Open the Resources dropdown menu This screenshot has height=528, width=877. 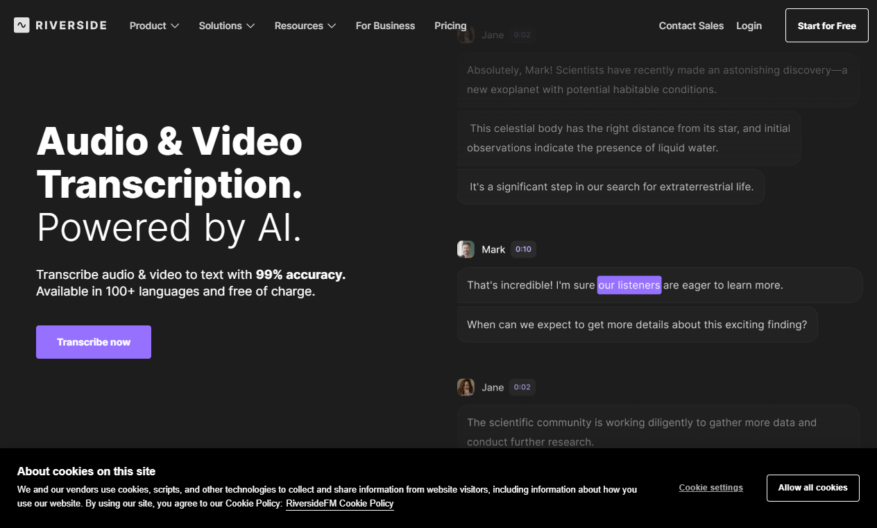tap(305, 26)
